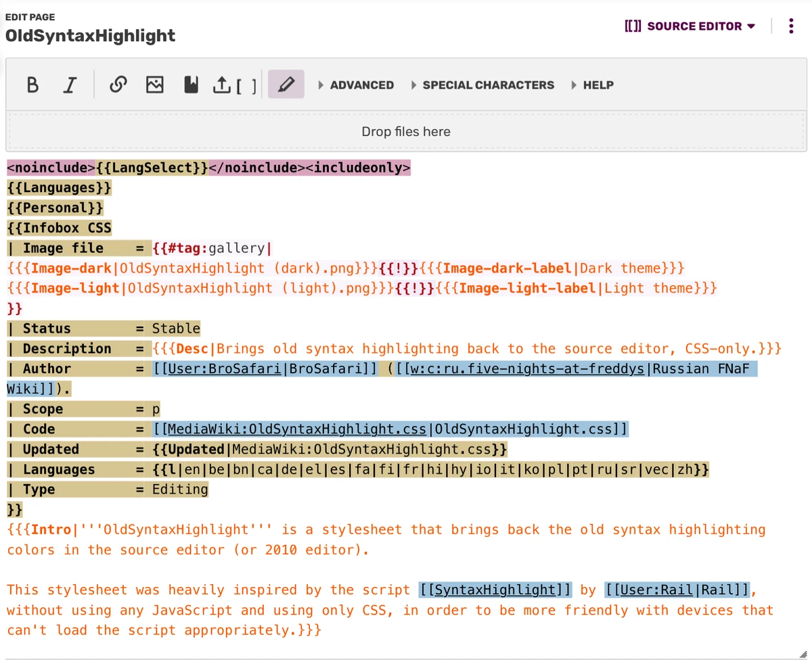Select the source editor [[]] icon
Viewport: 812px width, 660px height.
634,26
